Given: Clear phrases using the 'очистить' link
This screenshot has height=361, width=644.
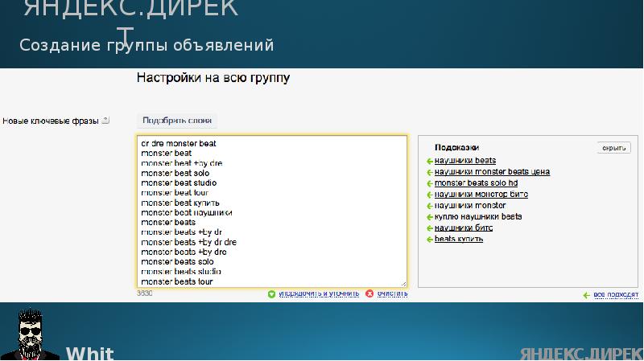Looking at the screenshot, I should (x=392, y=294).
